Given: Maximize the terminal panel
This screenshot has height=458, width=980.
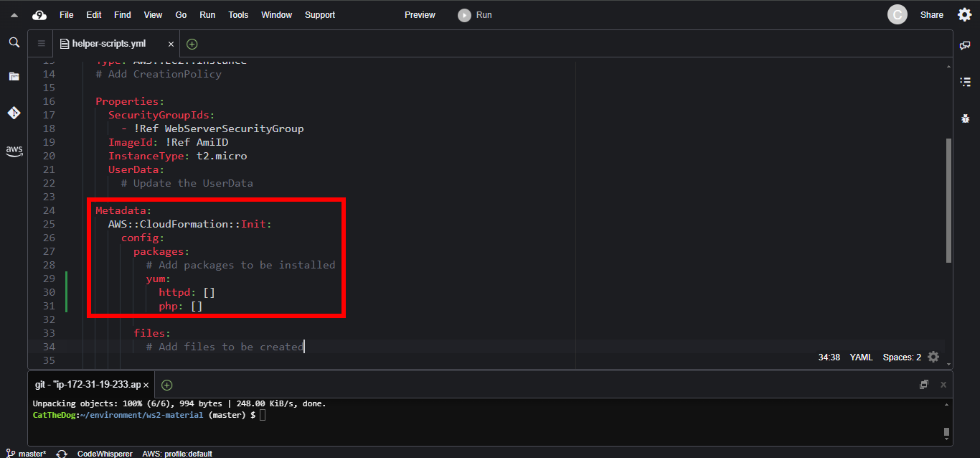Looking at the screenshot, I should pyautogui.click(x=924, y=385).
